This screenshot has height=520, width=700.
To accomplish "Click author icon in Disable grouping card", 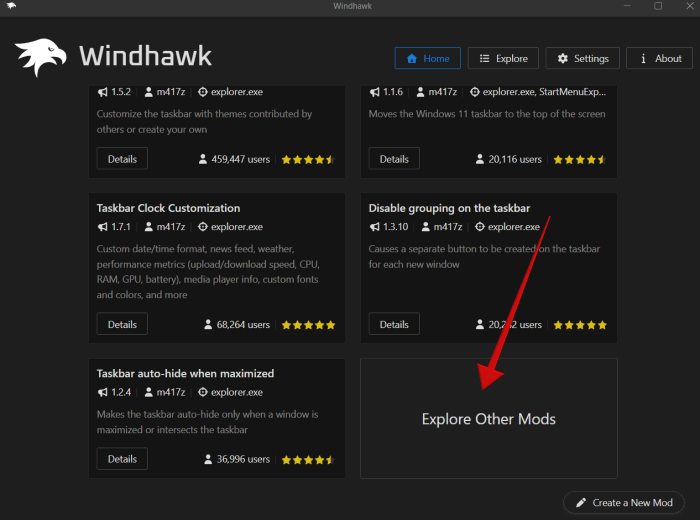I will point(426,227).
